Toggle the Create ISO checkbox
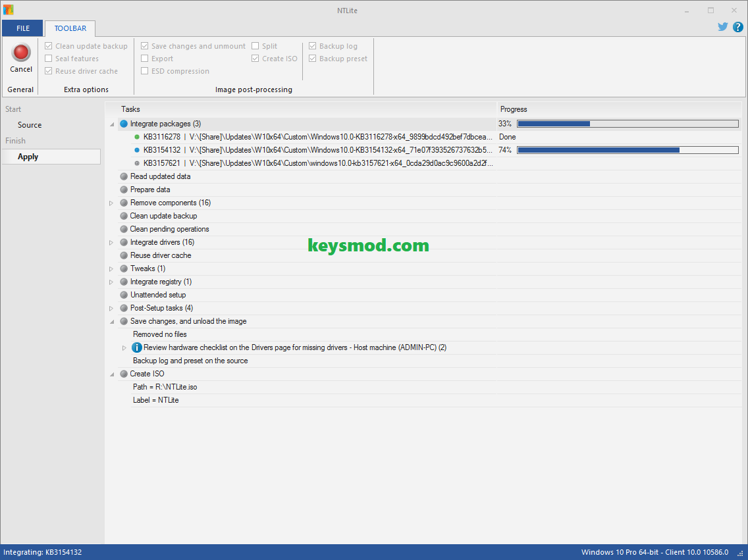The width and height of the screenshot is (748, 560). [x=255, y=58]
